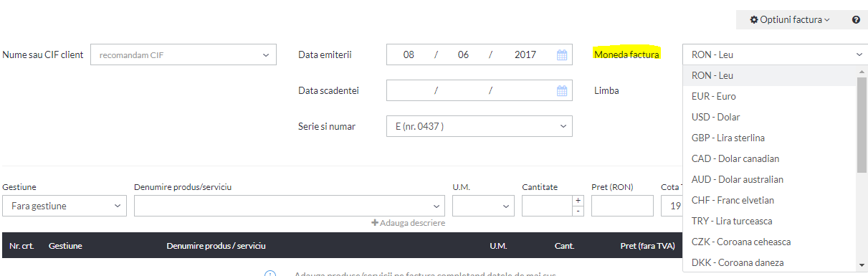
Task: Click the gear icon in Optiuni factura
Action: pos(754,20)
